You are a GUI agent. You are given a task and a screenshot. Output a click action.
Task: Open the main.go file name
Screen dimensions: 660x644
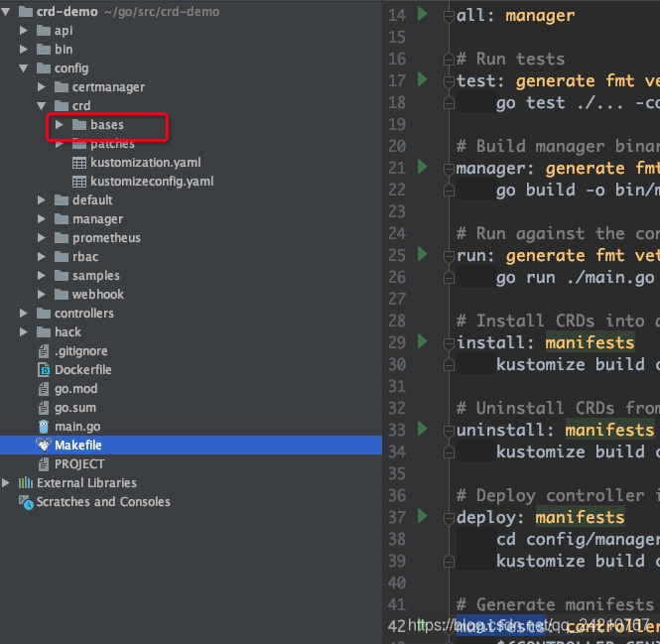(77, 427)
